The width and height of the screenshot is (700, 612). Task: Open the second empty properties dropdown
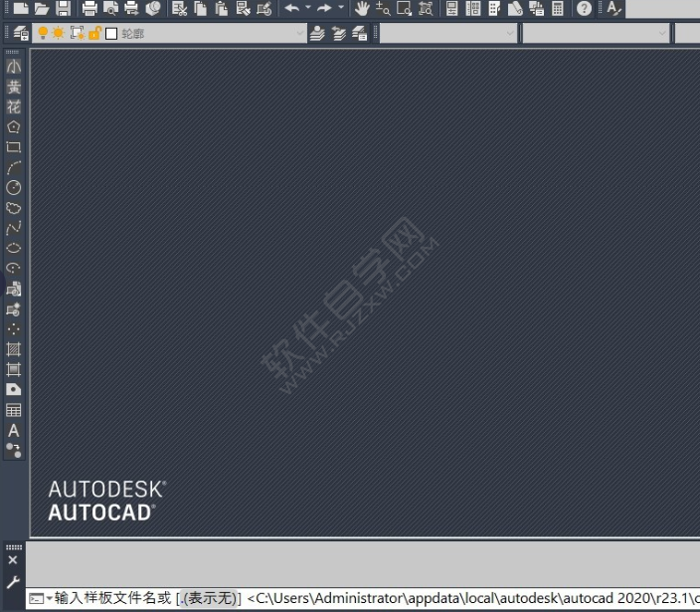[596, 33]
